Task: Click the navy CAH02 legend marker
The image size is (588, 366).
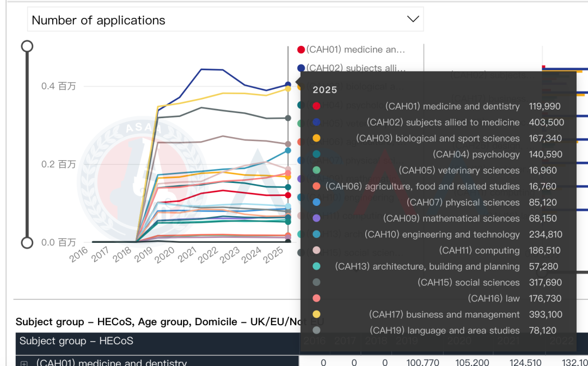Action: tap(301, 68)
